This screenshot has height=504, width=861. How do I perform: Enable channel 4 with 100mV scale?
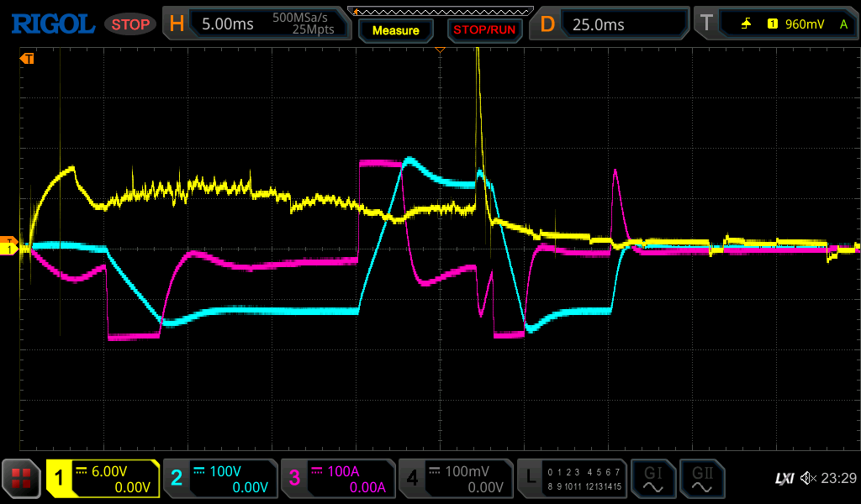[x=455, y=479]
